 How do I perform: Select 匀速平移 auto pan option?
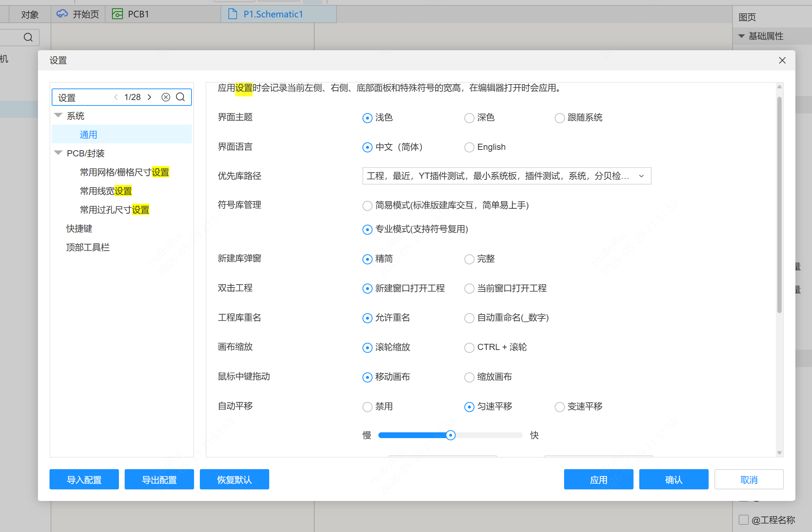tap(469, 407)
